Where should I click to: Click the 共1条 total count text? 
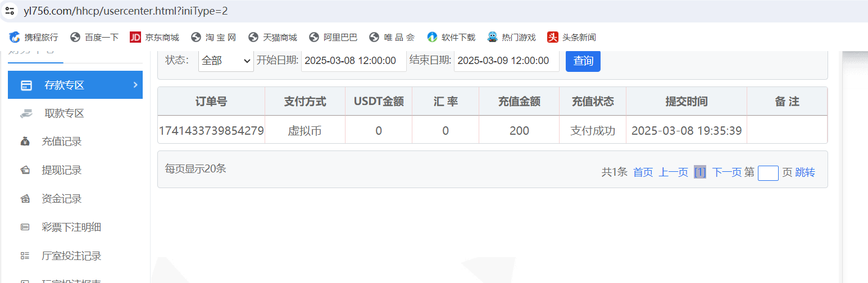pos(615,172)
